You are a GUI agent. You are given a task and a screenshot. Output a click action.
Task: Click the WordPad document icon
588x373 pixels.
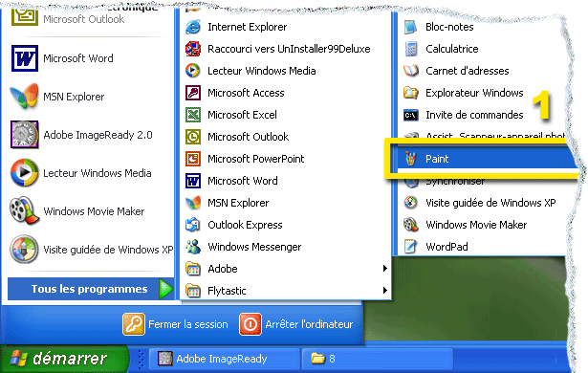pos(410,247)
